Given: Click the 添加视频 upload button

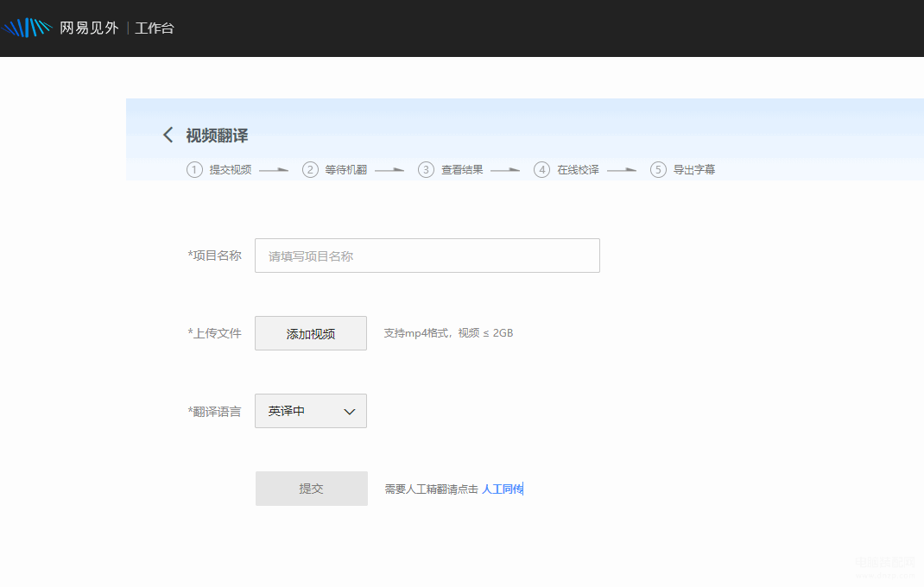Looking at the screenshot, I should (x=311, y=333).
